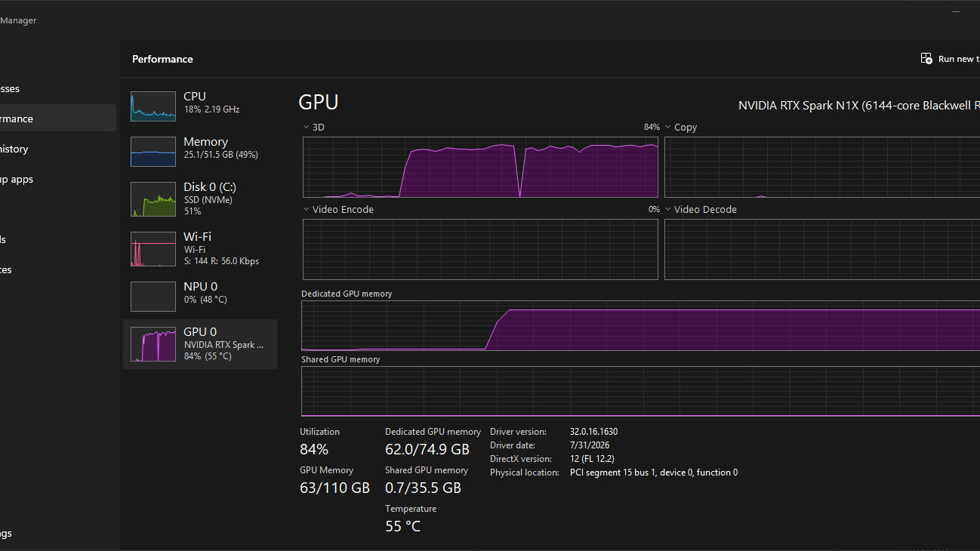This screenshot has height=551, width=980.
Task: Switch to the Performance page in the navigation
Action: click(x=58, y=119)
